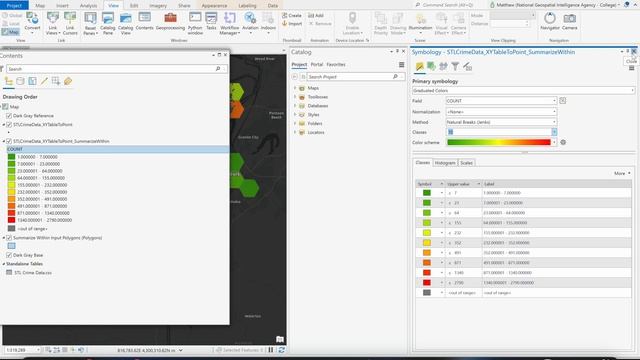Toggle Dark Gray Reference layer visibility
This screenshot has width=640, height=360.
pyautogui.click(x=9, y=116)
